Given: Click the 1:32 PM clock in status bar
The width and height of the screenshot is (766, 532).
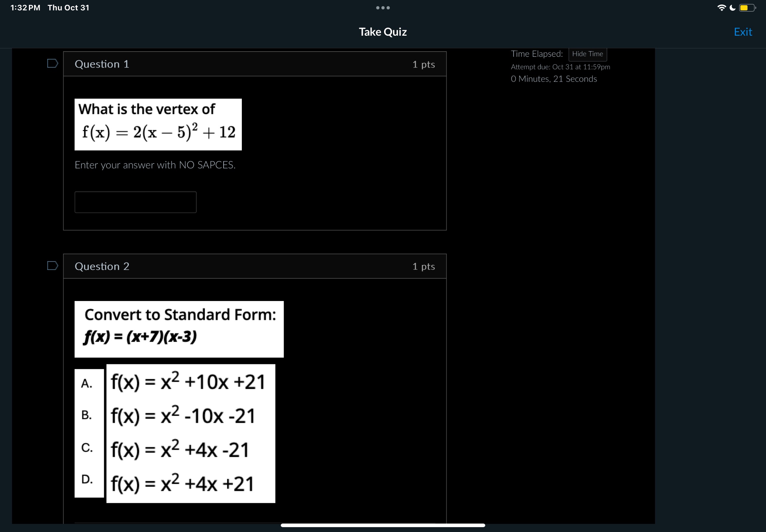Looking at the screenshot, I should coord(25,8).
